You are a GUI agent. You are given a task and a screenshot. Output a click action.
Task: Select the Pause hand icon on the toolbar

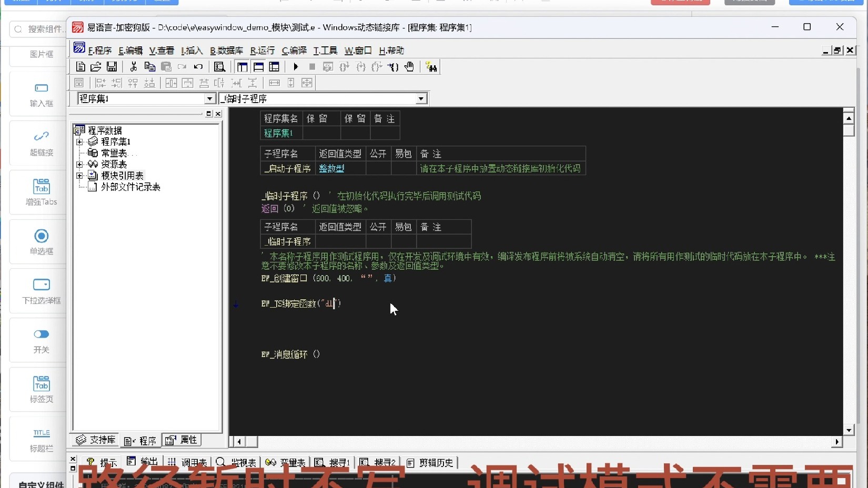click(x=409, y=67)
